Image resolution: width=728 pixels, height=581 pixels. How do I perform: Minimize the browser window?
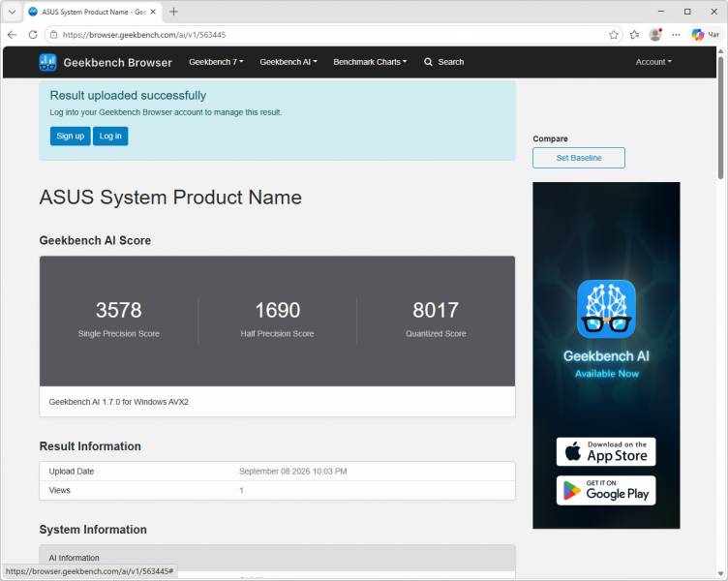661,12
